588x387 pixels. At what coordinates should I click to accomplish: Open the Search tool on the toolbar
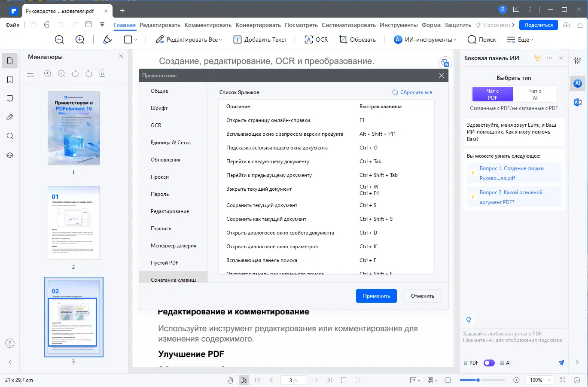481,40
